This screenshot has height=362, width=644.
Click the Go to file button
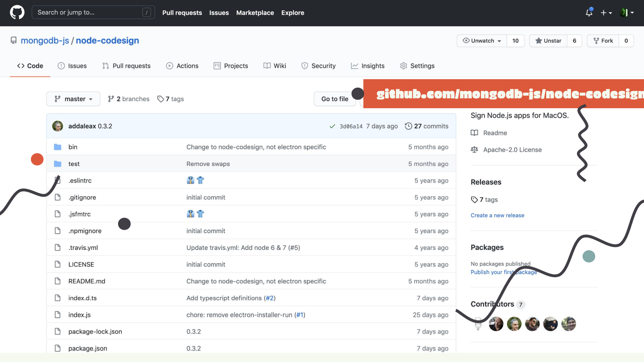334,99
